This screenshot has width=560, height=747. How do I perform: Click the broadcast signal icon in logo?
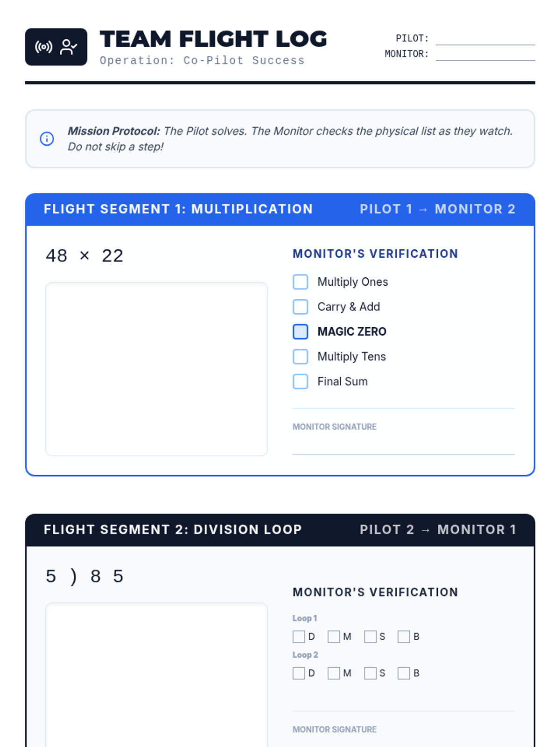(x=44, y=47)
